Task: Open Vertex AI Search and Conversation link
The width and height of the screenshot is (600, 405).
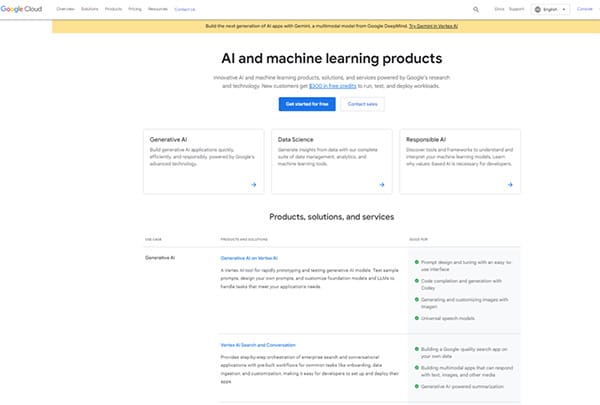Action: coord(258,345)
